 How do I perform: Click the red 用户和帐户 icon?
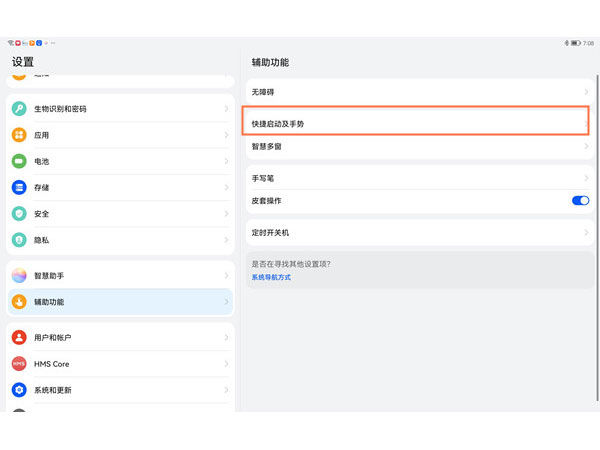pyautogui.click(x=19, y=338)
